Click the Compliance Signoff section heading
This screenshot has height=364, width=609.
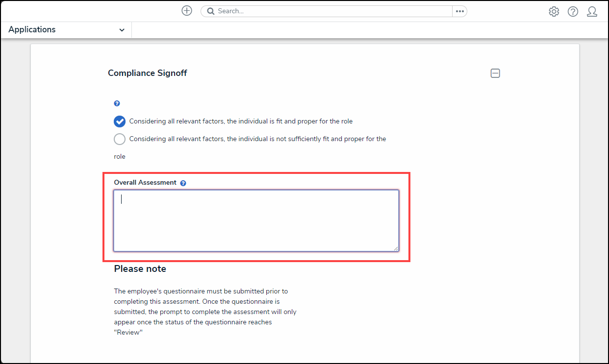(147, 73)
